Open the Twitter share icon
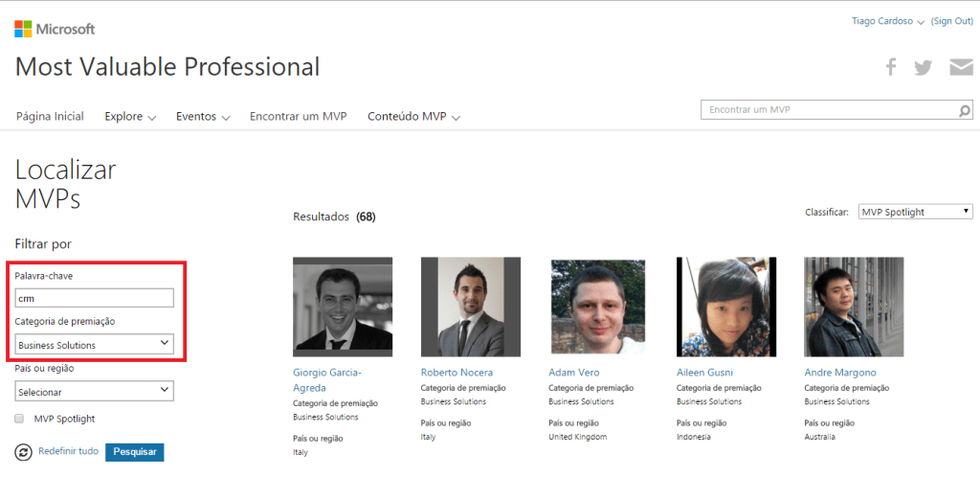The image size is (980, 477). click(x=923, y=67)
